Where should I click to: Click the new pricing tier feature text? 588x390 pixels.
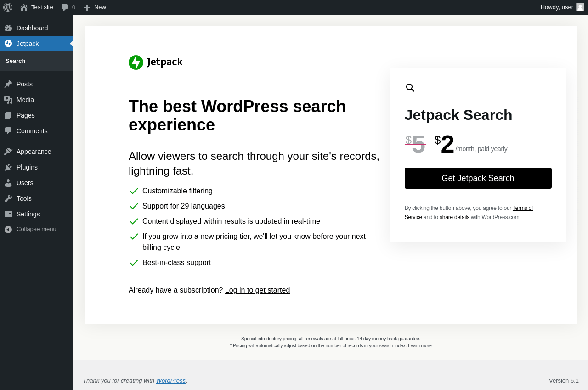pos(254,242)
